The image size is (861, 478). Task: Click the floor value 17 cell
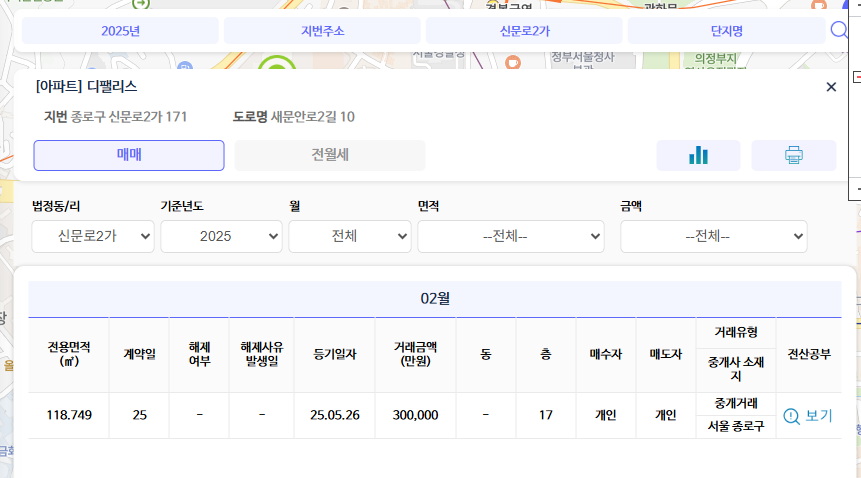click(546, 415)
